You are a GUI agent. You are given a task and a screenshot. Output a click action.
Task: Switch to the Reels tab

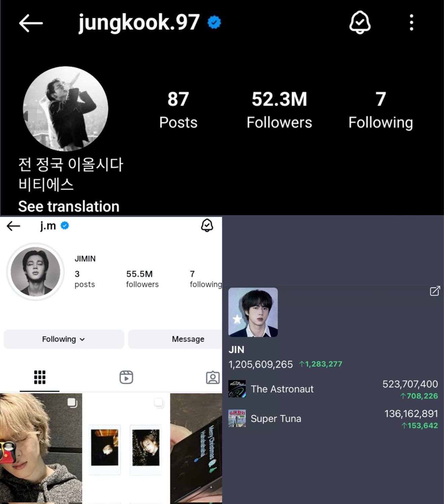tap(126, 377)
